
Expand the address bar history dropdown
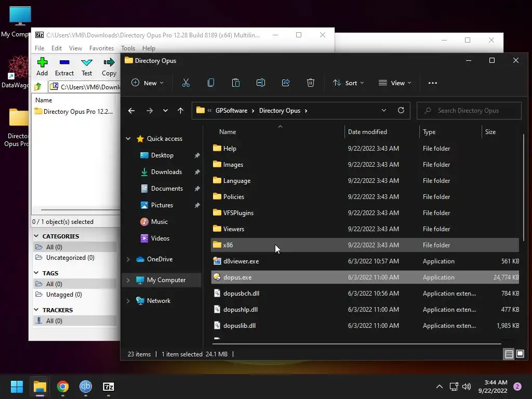pyautogui.click(x=384, y=110)
